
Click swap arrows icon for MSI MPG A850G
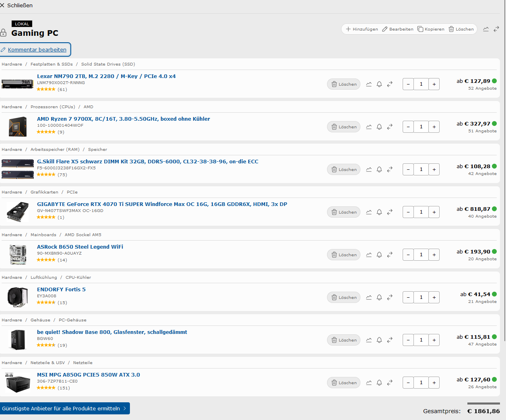(x=390, y=383)
